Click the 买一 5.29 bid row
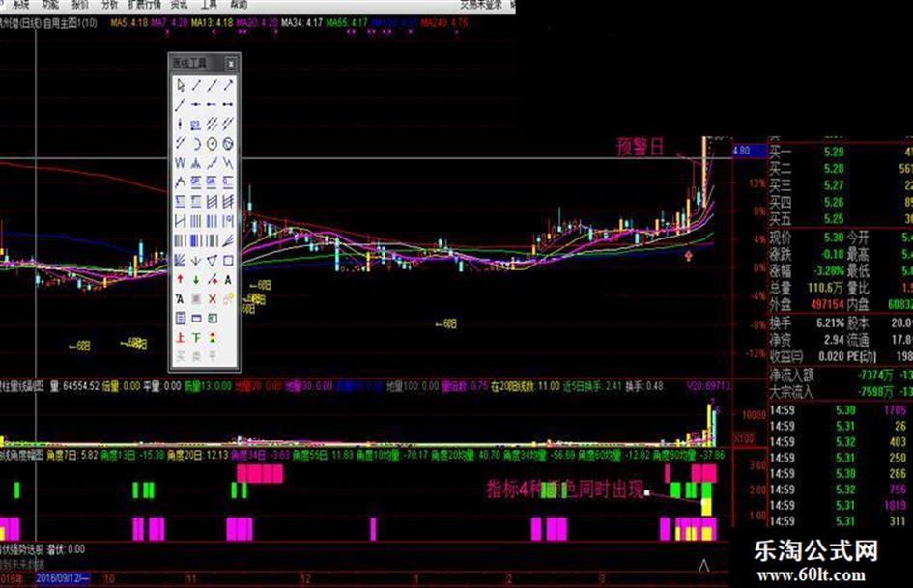The width and height of the screenshot is (913, 588). click(841, 152)
